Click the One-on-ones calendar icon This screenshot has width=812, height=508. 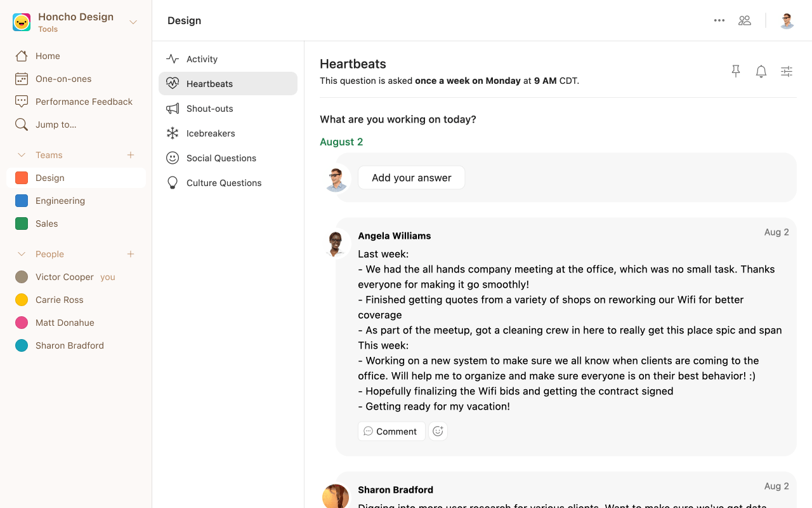[22, 79]
